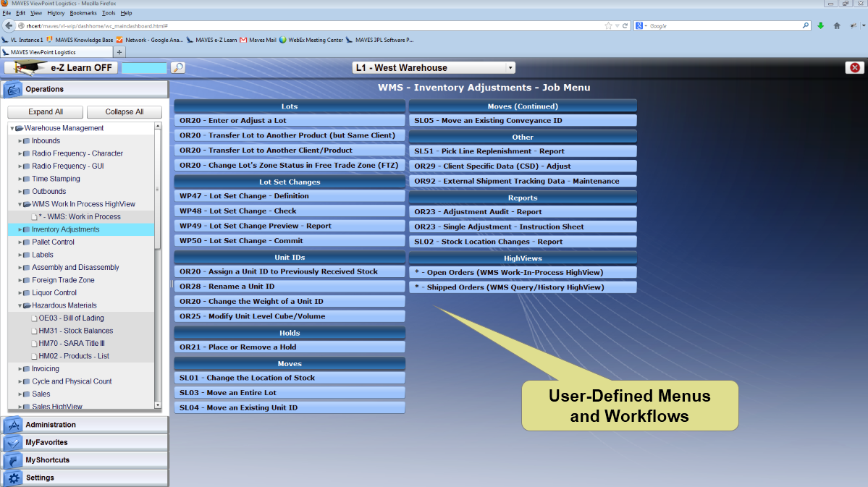Image resolution: width=868 pixels, height=487 pixels.
Task: Open HM70 - SARA Title III item
Action: [x=72, y=344]
